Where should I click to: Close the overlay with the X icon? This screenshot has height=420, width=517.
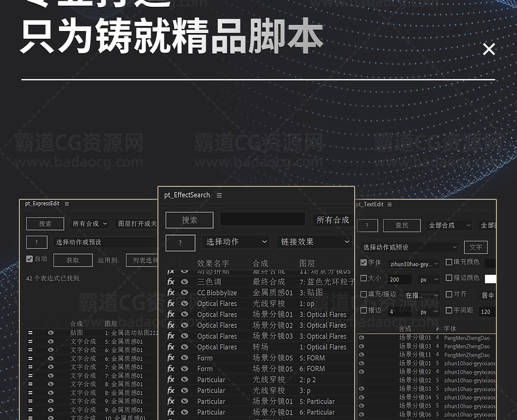coord(489,49)
